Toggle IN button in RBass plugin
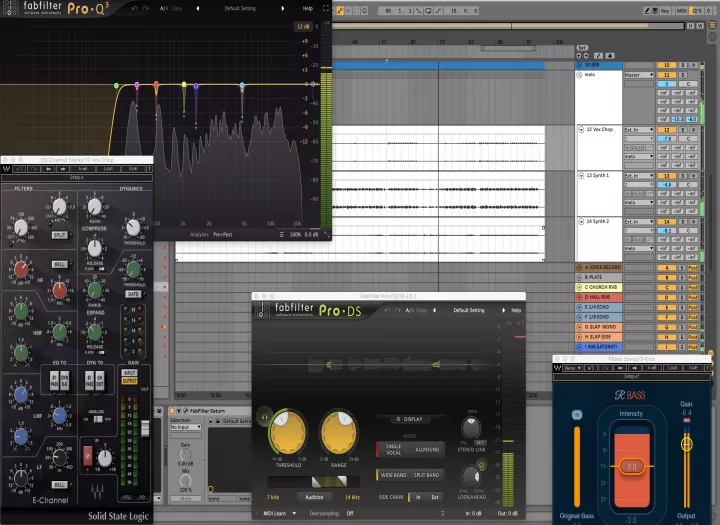This screenshot has width=720, height=525. (x=577, y=415)
